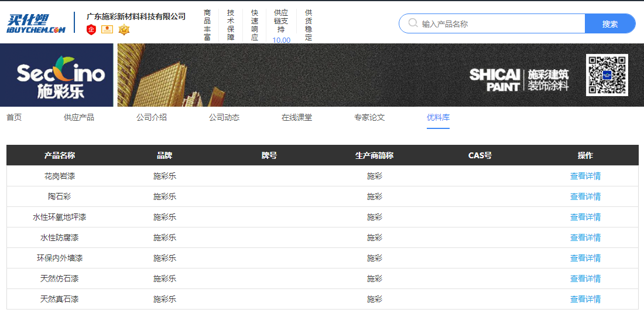This screenshot has height=316, width=644.
Task: View details for 陶石彩
Action: click(x=585, y=196)
